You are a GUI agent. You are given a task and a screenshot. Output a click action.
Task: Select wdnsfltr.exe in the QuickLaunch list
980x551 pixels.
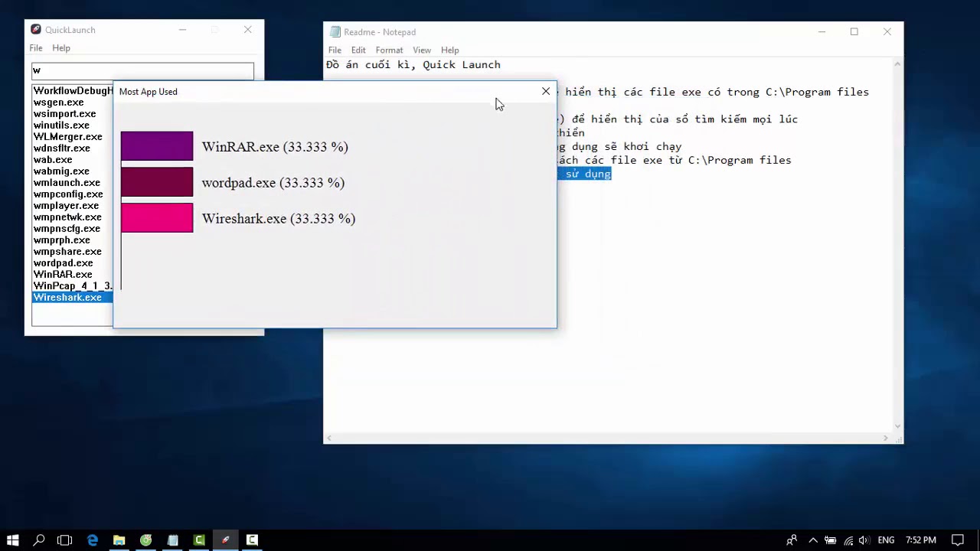(73, 148)
